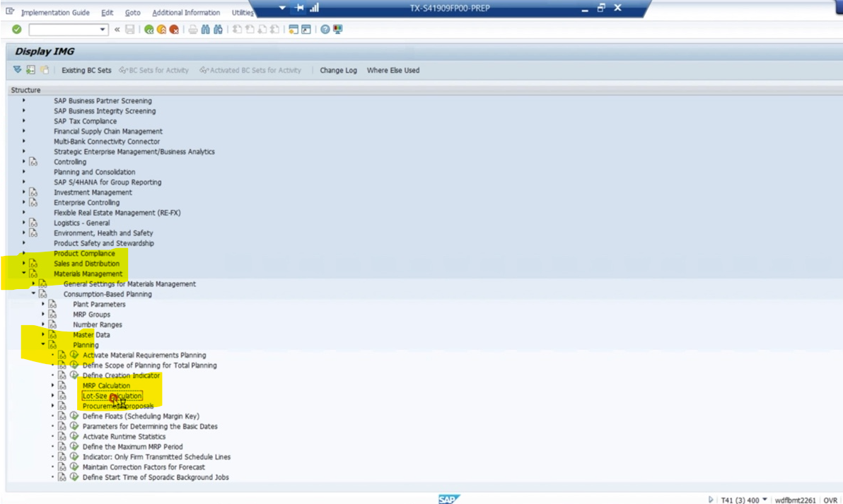Open the Goto menu
This screenshot has height=504, width=843.
point(132,12)
